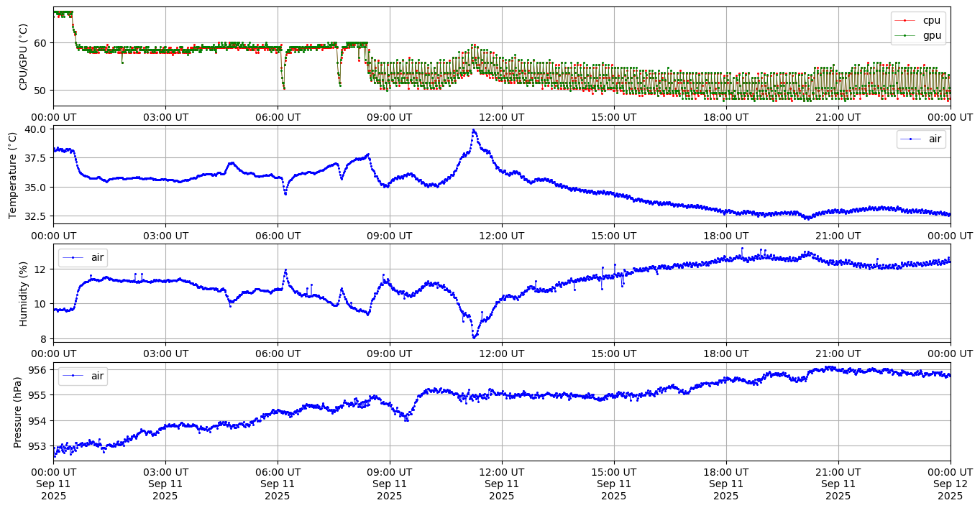The height and width of the screenshot is (508, 980).
Task: Click the red cpu line sample in legend
Action: [905, 20]
